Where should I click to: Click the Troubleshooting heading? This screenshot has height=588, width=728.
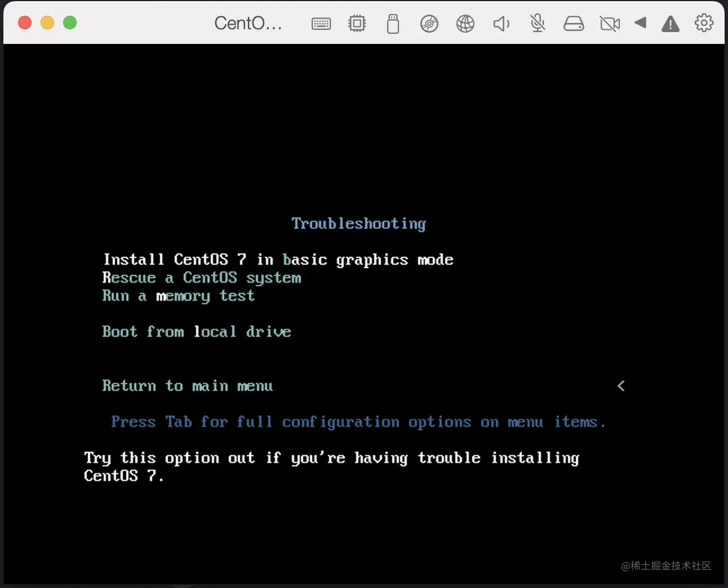pos(359,224)
